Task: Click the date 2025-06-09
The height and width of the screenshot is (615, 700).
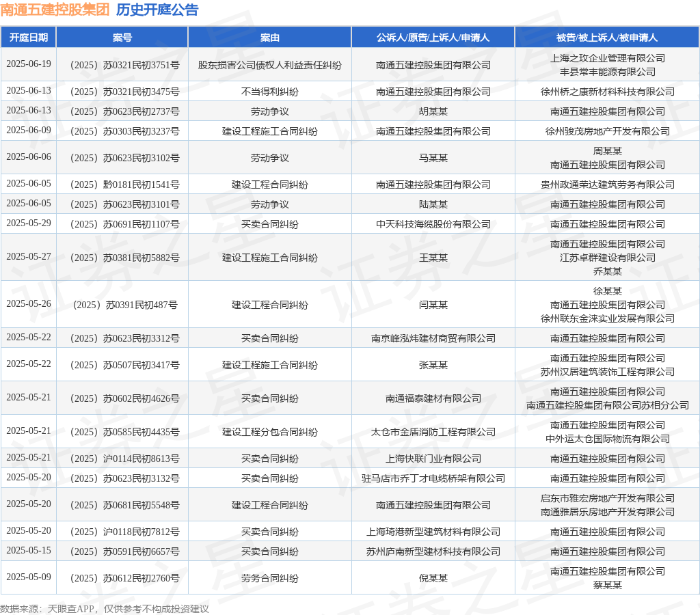Action: pos(29,131)
